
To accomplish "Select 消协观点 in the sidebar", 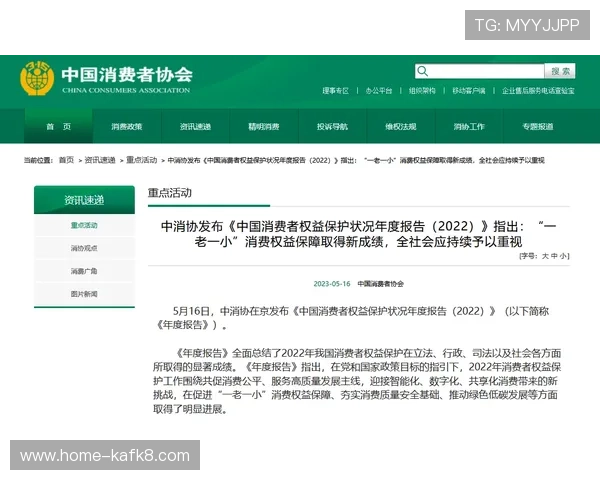I will point(84,248).
